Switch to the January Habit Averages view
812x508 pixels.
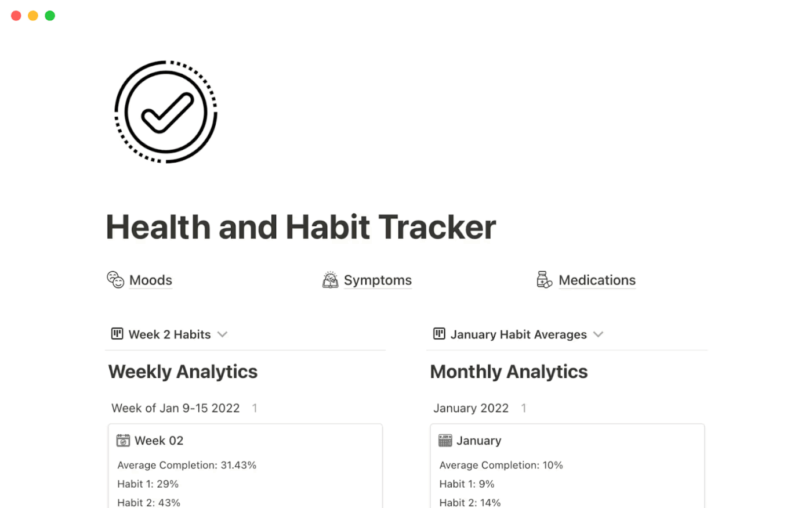click(519, 334)
